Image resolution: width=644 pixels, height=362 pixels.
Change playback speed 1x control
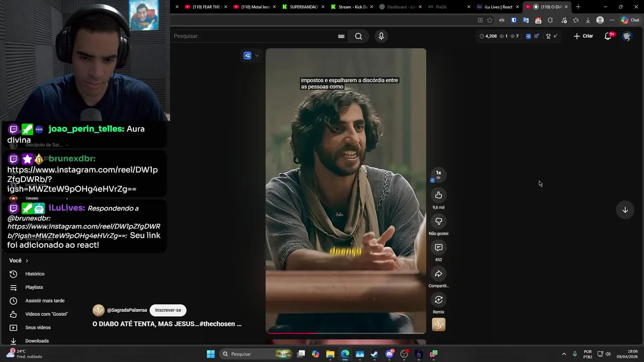click(x=438, y=174)
